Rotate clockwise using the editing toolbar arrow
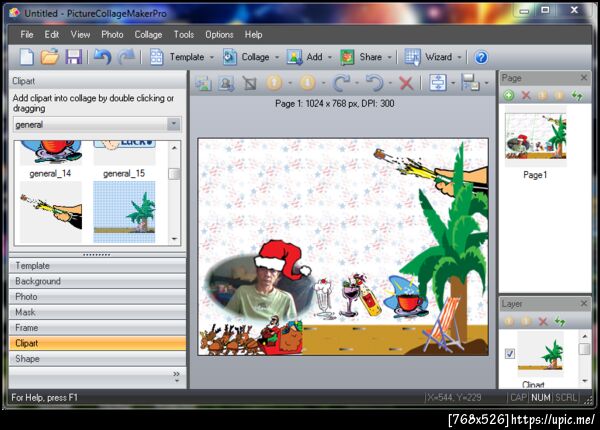600x430 pixels. (x=341, y=83)
